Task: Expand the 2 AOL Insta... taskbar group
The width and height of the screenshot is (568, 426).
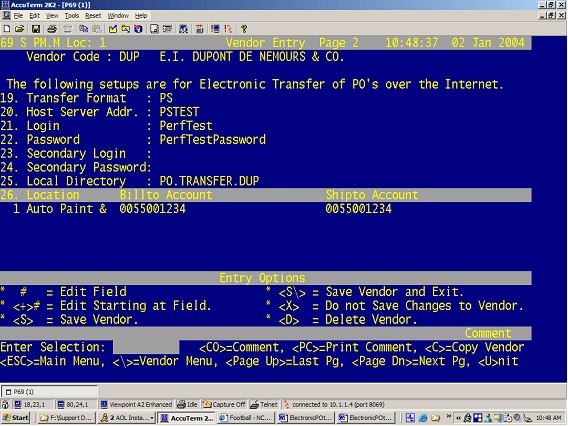Action: (127, 418)
